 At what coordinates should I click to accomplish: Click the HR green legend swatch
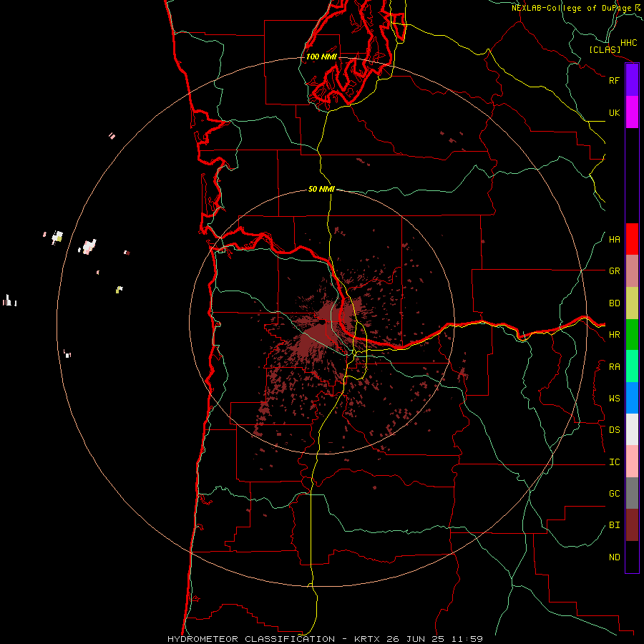pos(632,335)
